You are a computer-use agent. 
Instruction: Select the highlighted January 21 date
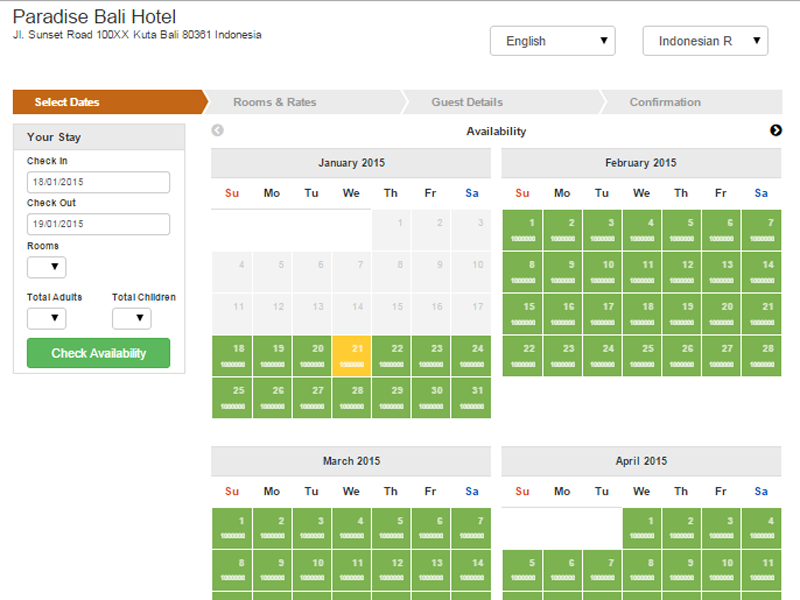[351, 355]
